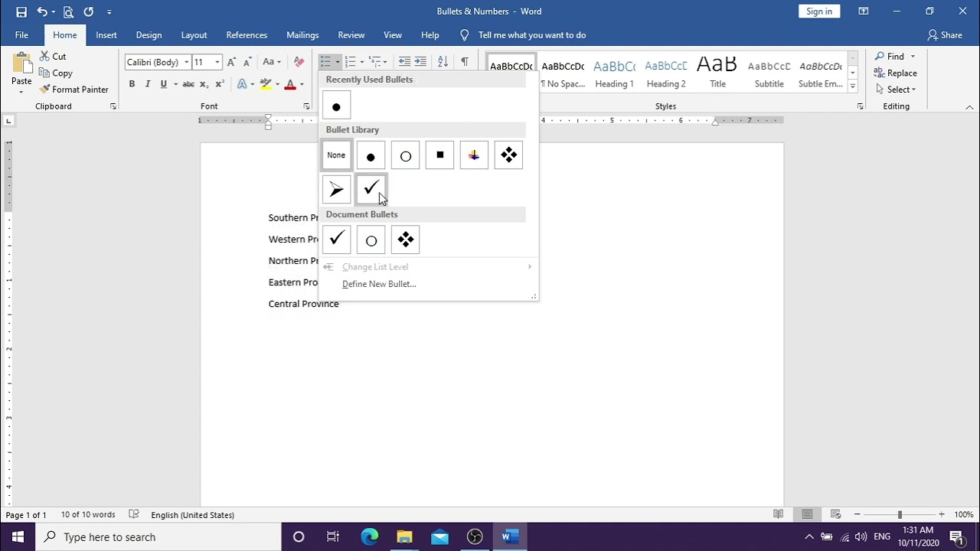Undo the last action

(x=42, y=11)
